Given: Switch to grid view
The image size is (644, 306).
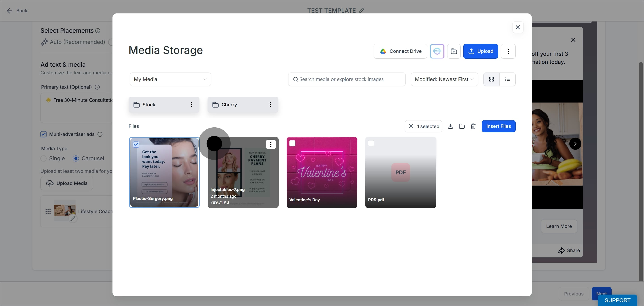Looking at the screenshot, I should pyautogui.click(x=491, y=79).
